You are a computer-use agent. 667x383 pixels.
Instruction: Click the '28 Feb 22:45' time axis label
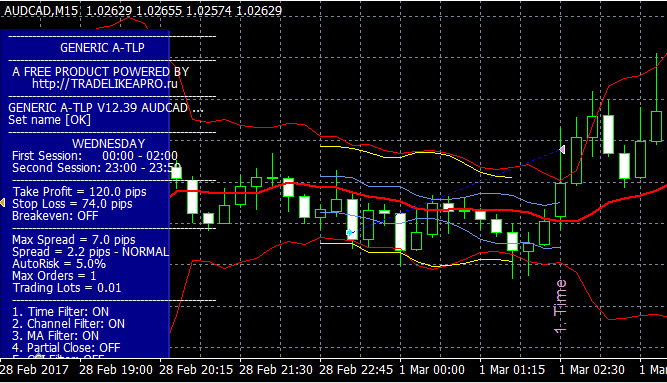tap(356, 369)
